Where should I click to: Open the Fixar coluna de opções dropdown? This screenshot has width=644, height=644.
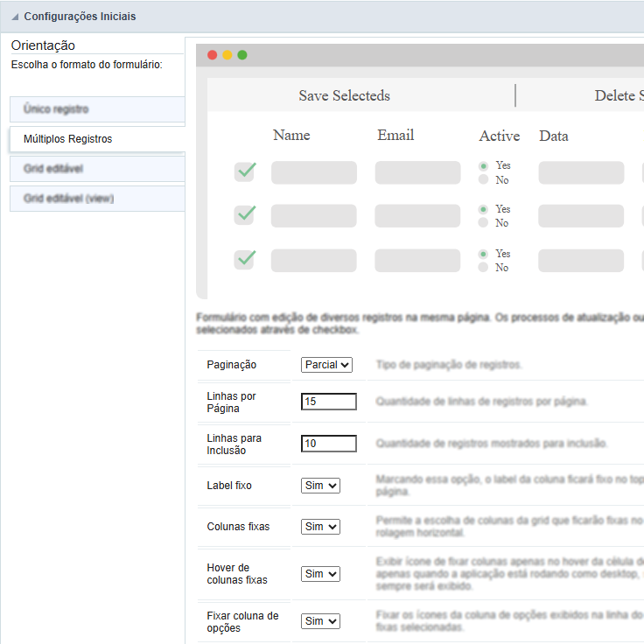click(320, 621)
